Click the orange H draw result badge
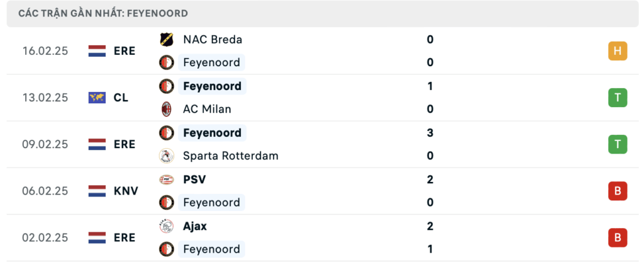Screen dimensions: 644x262 [618, 51]
